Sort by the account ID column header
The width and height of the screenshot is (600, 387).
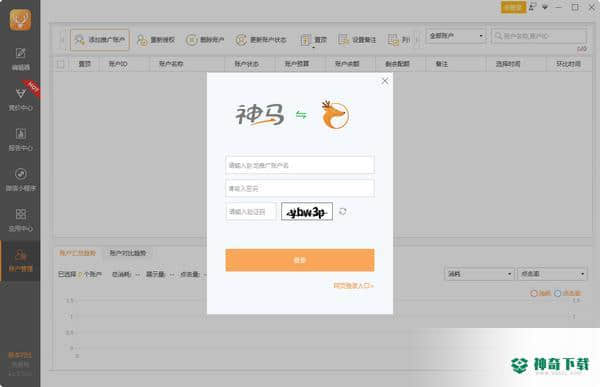point(118,64)
